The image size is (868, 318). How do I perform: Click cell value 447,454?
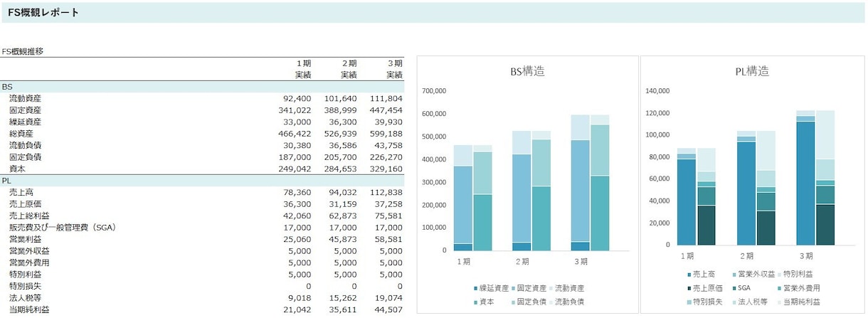(x=386, y=110)
